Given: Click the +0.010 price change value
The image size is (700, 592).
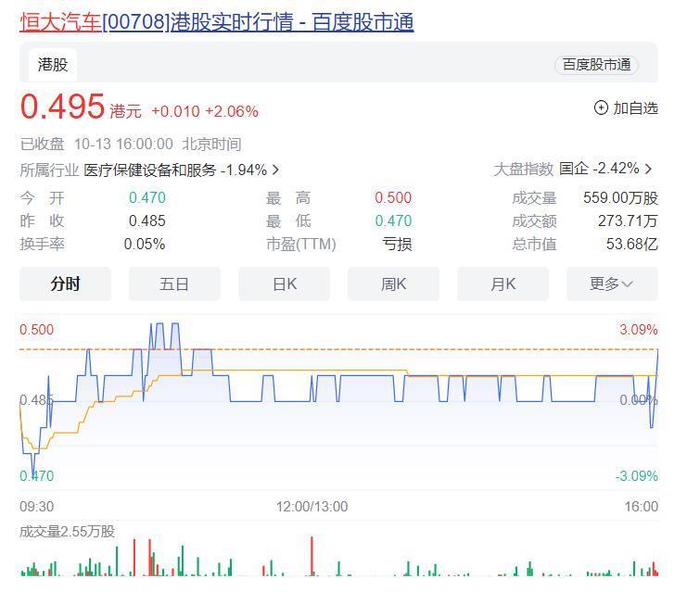Looking at the screenshot, I should click(x=175, y=111).
